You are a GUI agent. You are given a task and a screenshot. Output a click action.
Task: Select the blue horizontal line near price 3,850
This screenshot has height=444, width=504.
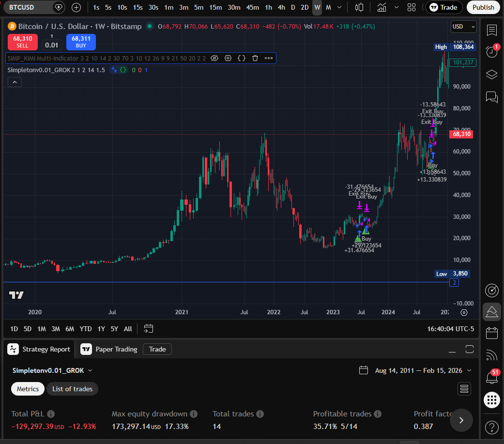coord(218,281)
